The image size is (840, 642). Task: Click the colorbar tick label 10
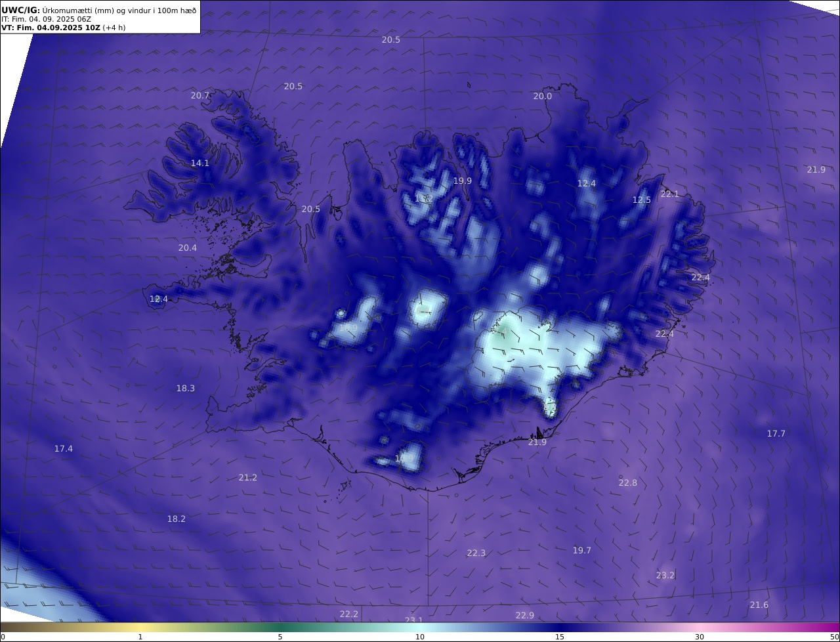coord(420,637)
